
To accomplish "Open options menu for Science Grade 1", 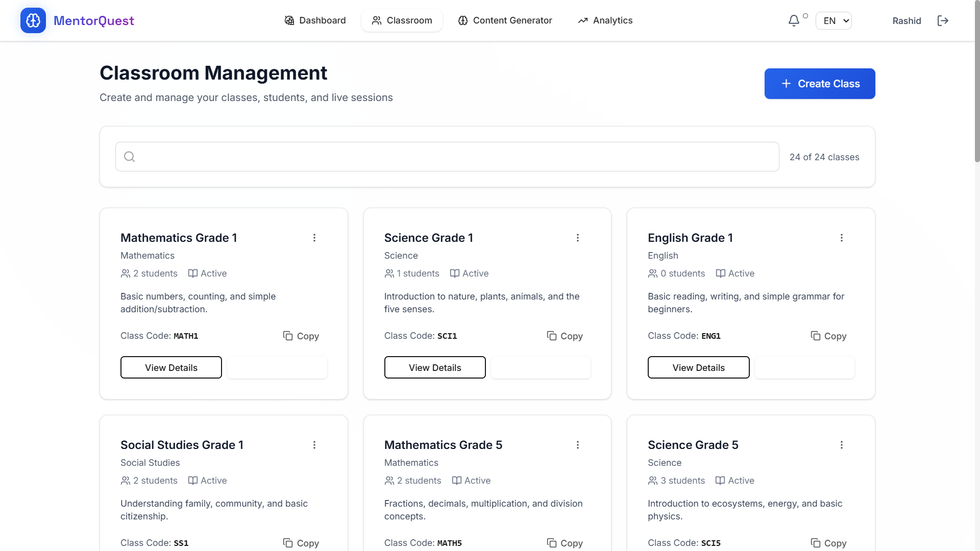I will click(578, 238).
